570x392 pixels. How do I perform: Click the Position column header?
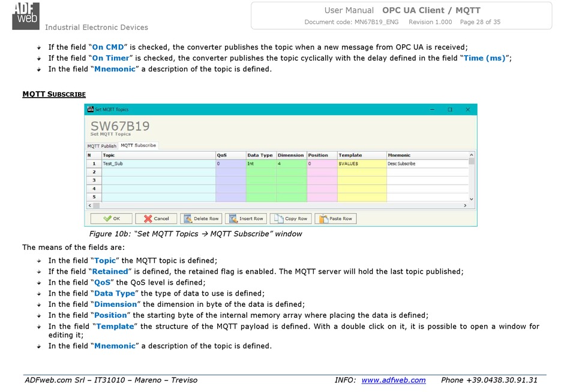(322, 155)
